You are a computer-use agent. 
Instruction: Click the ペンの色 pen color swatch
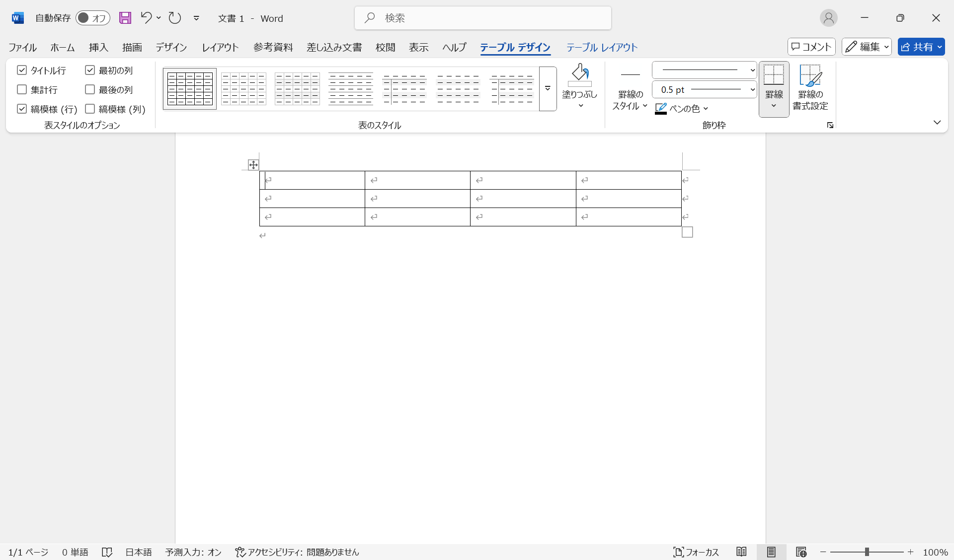coord(661,108)
